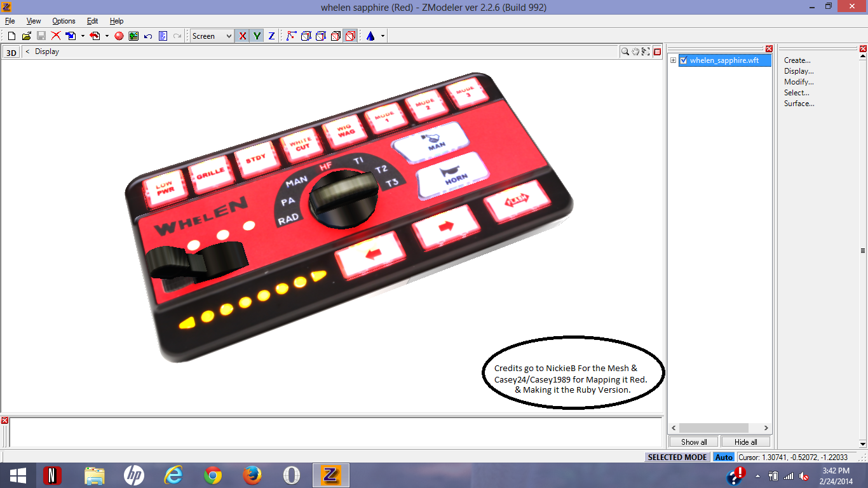Select the hand pan tool in viewport

(635, 51)
